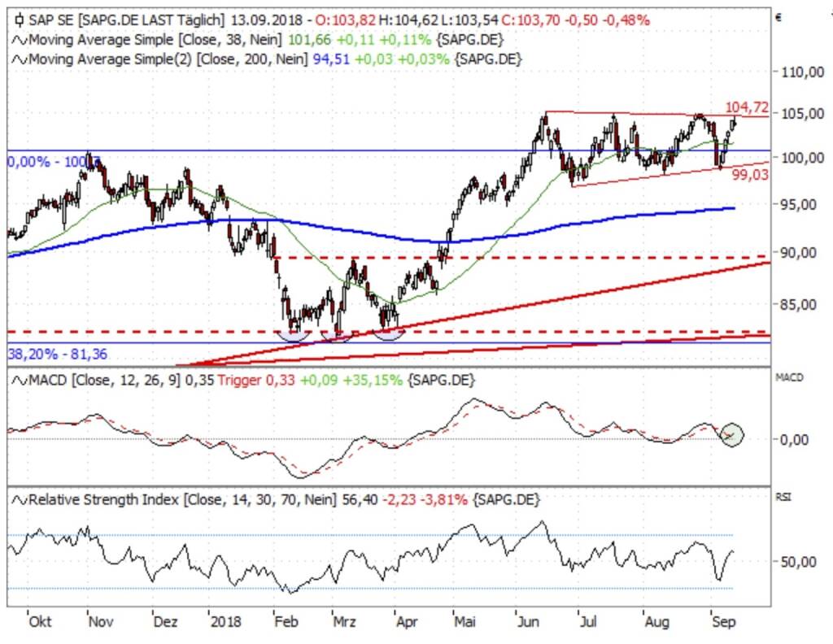Click the Nov label on the time axis
This screenshot has height=644, width=833.
pyautogui.click(x=102, y=622)
